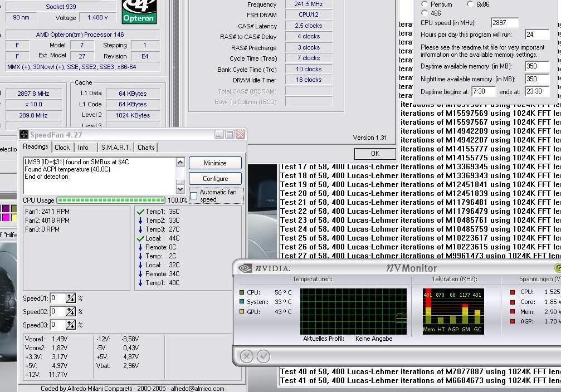Open the Readings tab in SpeedFan
This screenshot has height=392, width=561.
[x=36, y=146]
